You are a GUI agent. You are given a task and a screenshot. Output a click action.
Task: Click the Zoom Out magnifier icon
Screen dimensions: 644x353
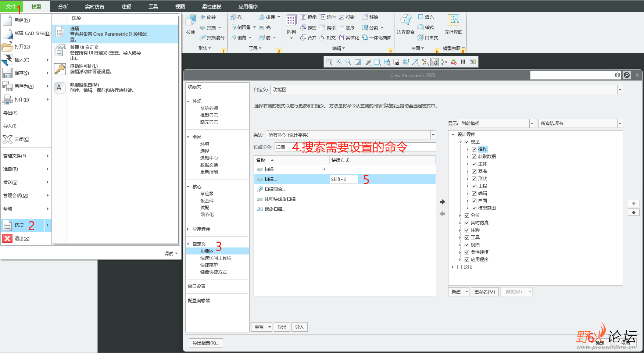[348, 62]
